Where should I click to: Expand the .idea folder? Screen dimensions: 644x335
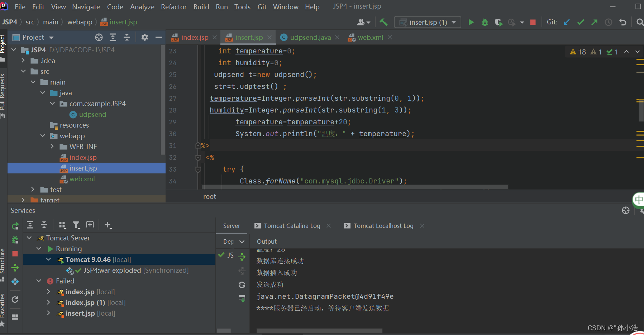(23, 61)
